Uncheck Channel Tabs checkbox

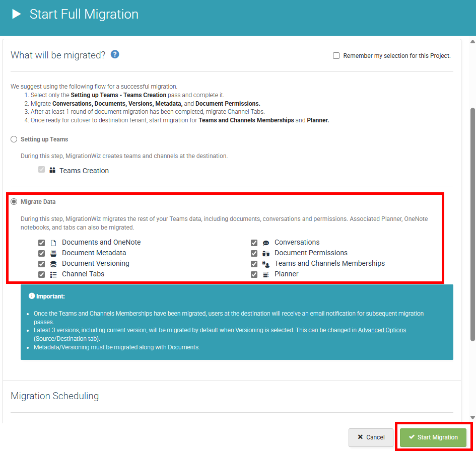(42, 274)
